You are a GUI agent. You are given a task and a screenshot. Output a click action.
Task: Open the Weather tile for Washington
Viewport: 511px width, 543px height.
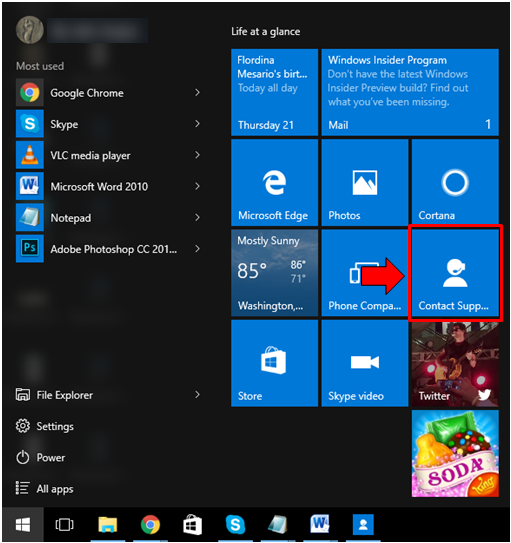275,273
